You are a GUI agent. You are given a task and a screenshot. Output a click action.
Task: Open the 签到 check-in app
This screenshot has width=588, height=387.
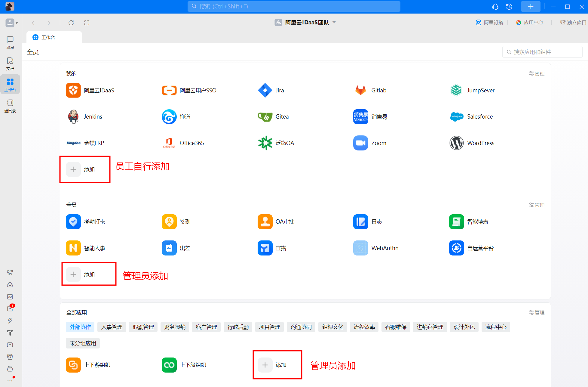coord(176,222)
